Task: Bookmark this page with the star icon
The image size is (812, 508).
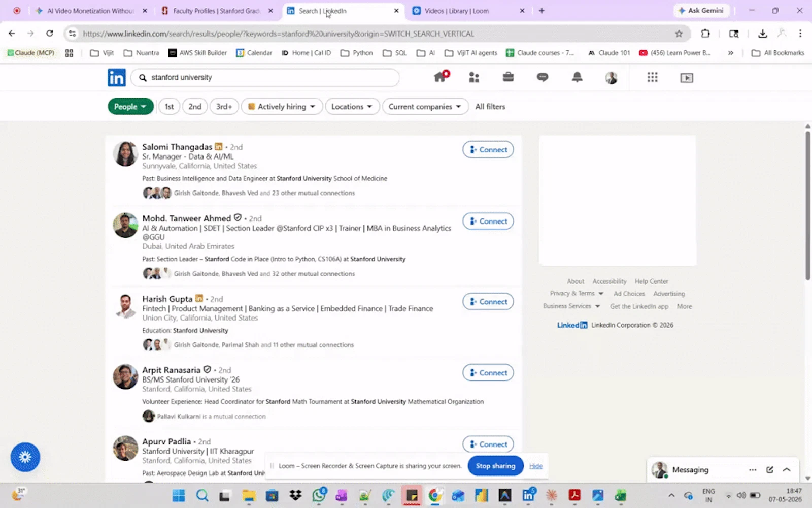Action: (x=679, y=34)
